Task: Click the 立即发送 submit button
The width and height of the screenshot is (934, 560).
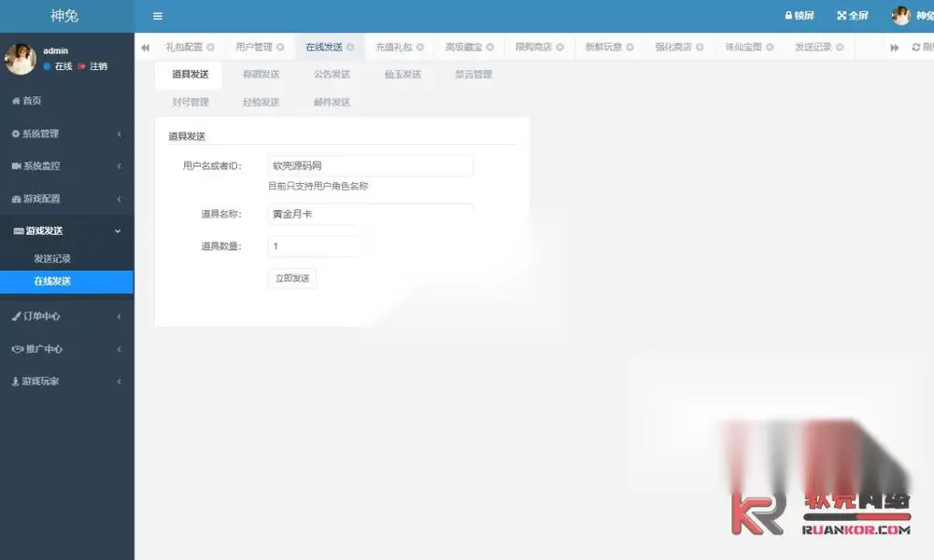Action: (x=291, y=278)
